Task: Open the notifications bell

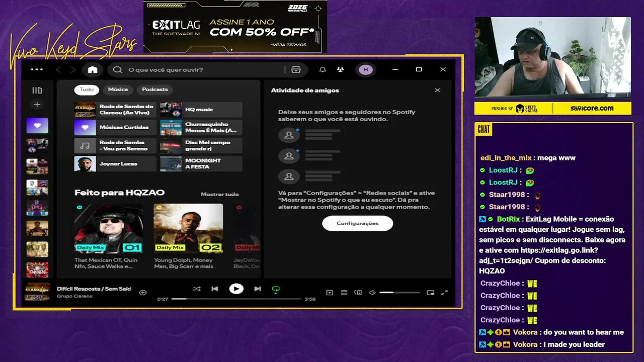Action: (323, 70)
